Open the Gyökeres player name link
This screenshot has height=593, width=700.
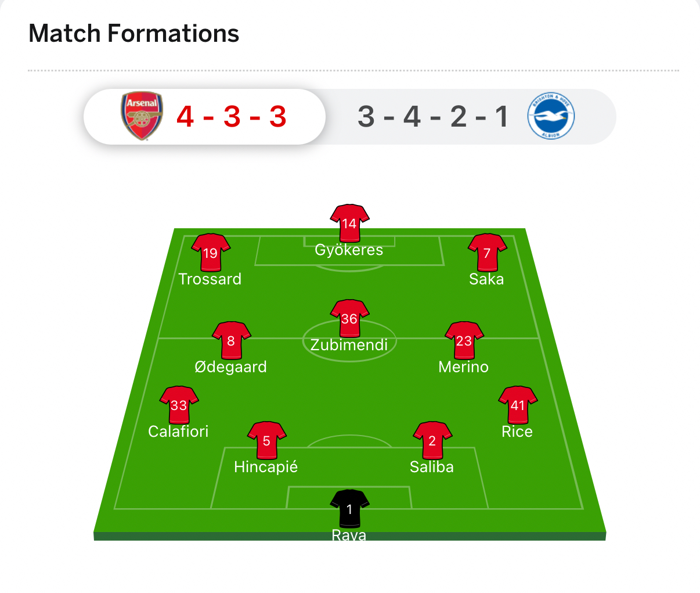(349, 250)
